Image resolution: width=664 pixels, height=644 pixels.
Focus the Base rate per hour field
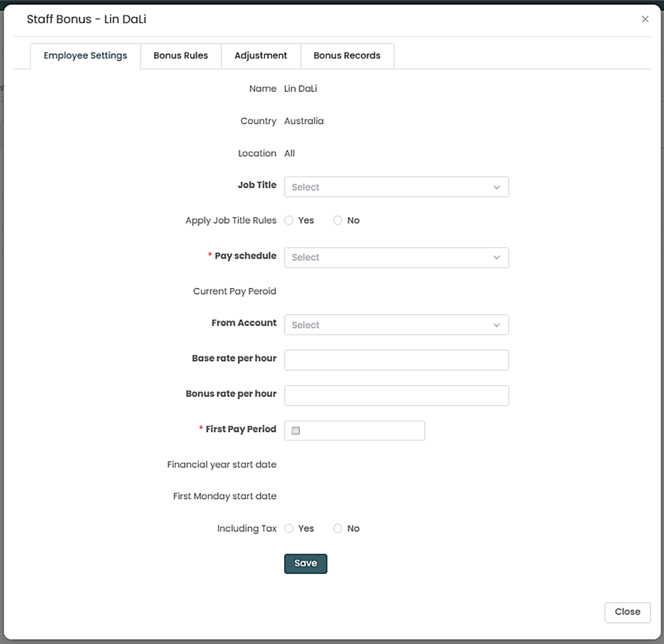tap(396, 360)
